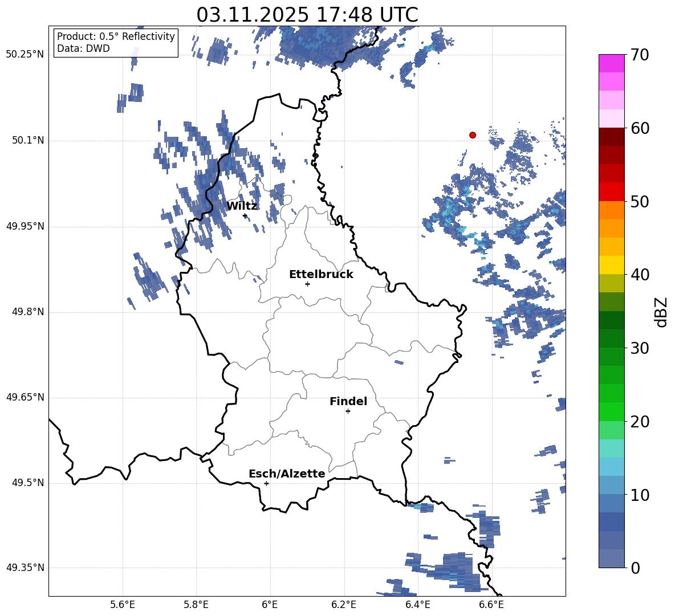This screenshot has width=675, height=616.
Task: Click the dark red colorbar segment below 60
Action: (612, 137)
